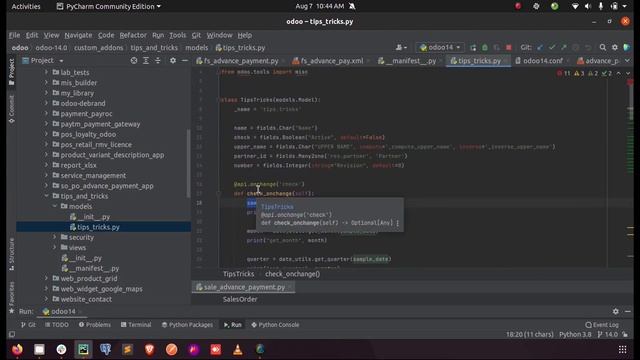Click check_onchange() breadcrumb

[292, 274]
